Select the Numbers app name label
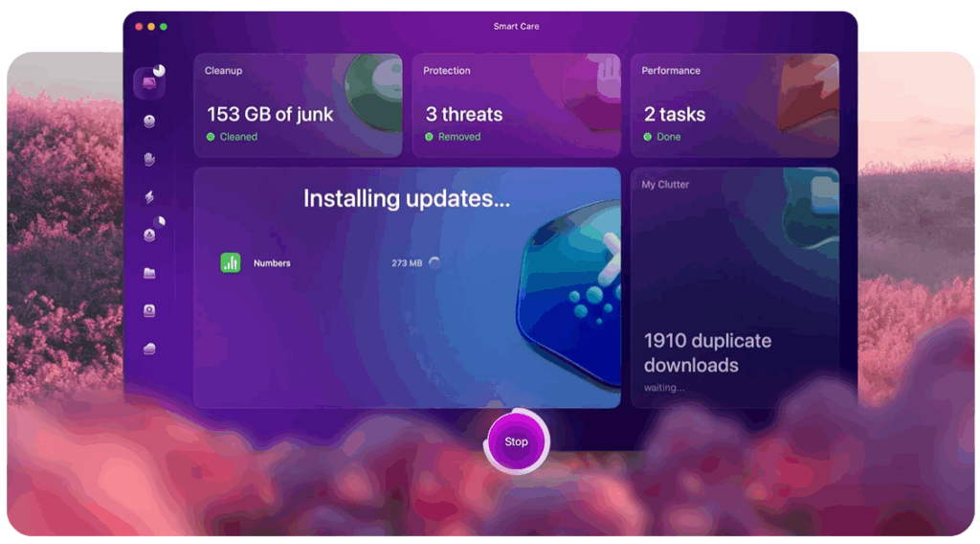980x544 pixels. [x=272, y=263]
